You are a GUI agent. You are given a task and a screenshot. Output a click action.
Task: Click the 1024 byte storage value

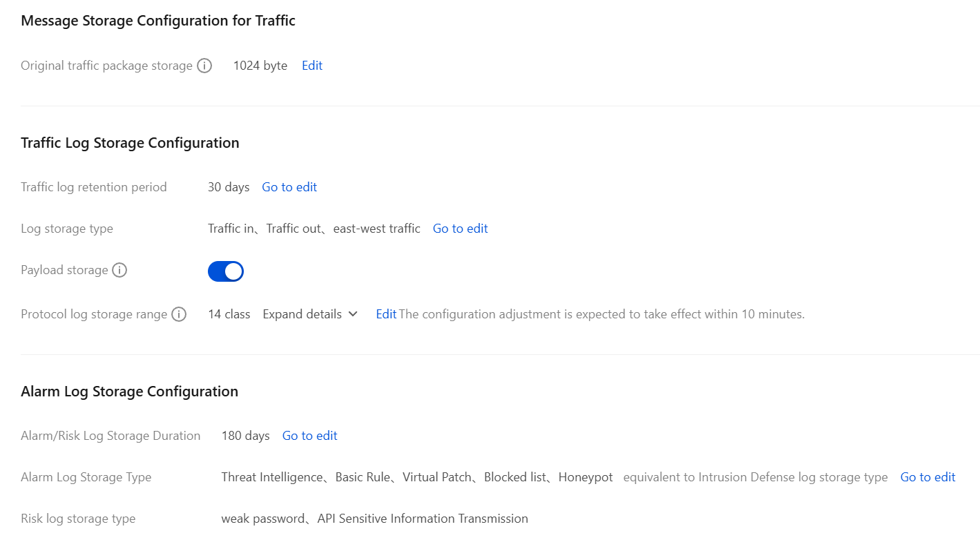pos(260,66)
